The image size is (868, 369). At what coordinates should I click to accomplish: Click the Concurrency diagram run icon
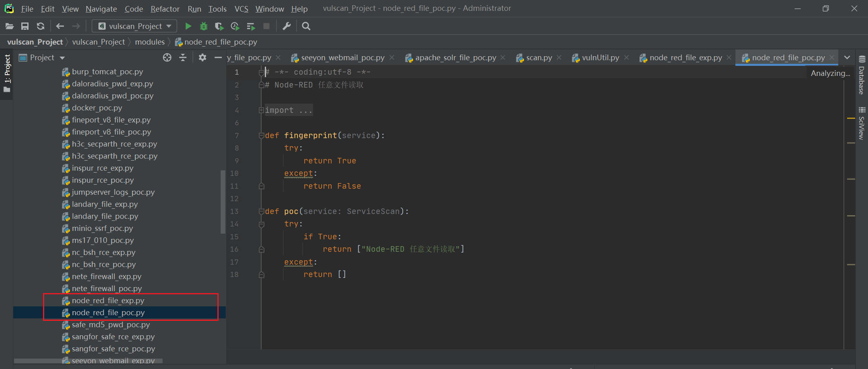251,27
